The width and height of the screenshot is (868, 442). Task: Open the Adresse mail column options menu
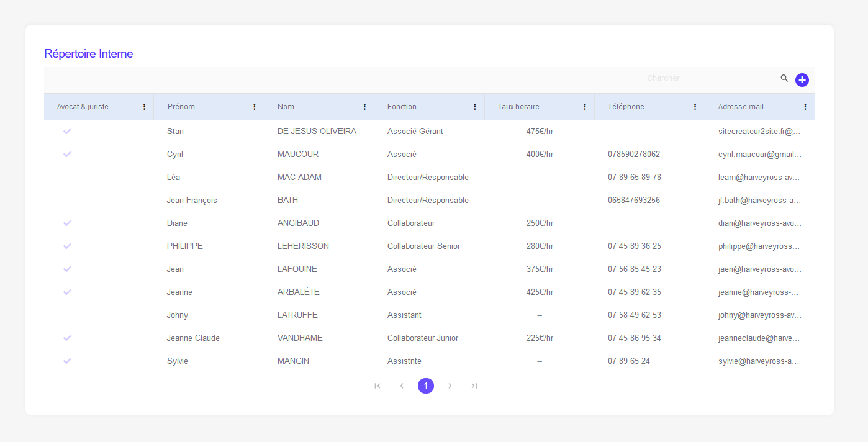pyautogui.click(x=805, y=107)
